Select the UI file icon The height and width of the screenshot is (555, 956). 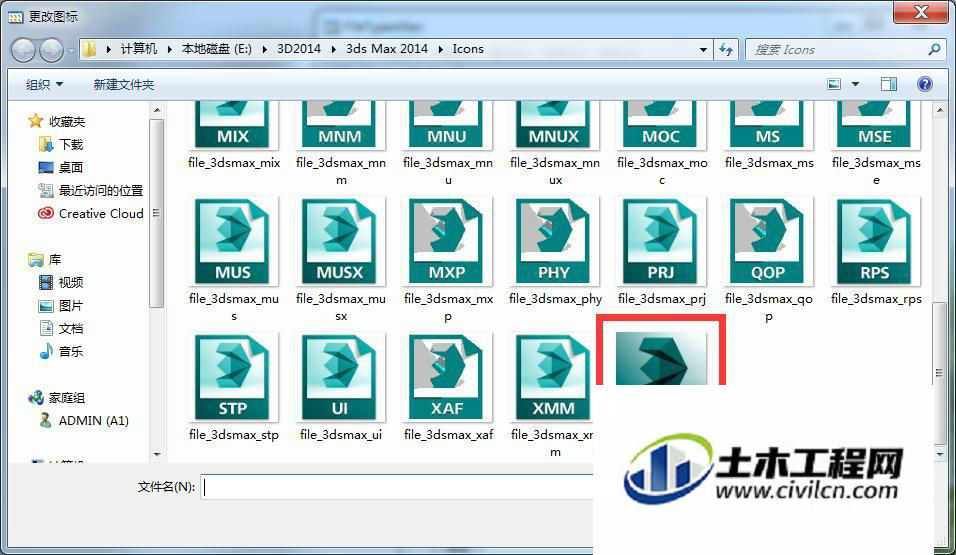341,376
